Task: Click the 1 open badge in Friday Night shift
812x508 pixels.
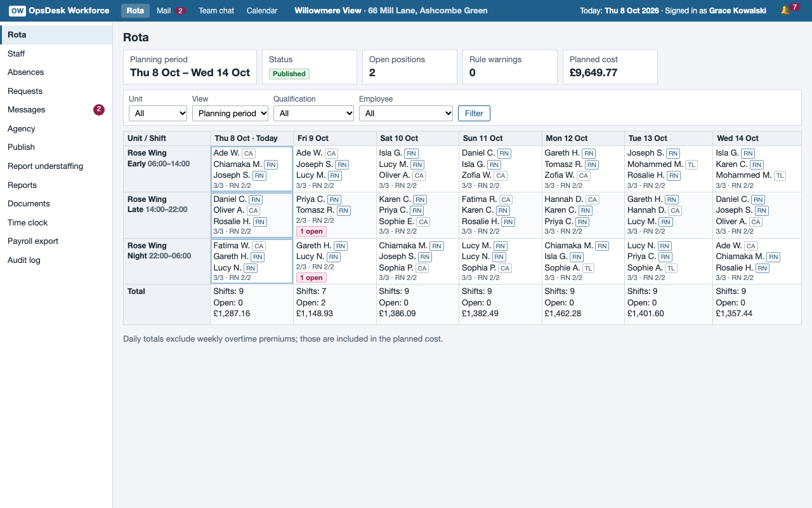Action: tap(311, 278)
